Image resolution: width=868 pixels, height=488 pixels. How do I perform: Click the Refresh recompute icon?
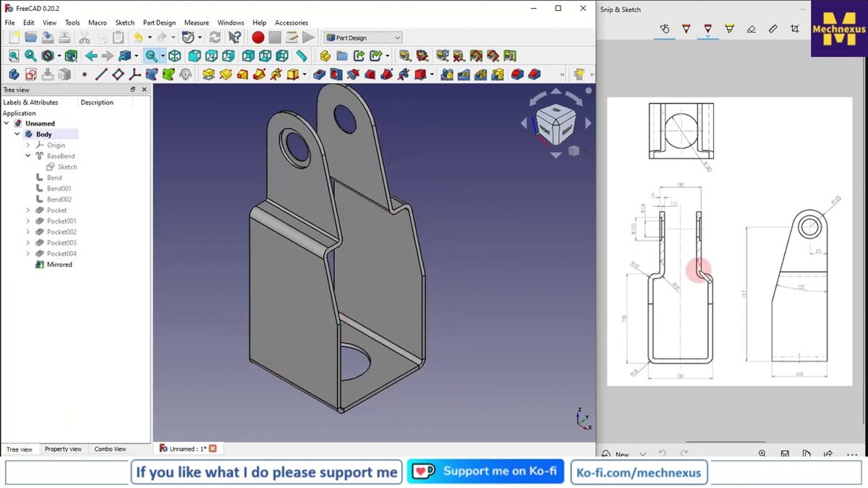click(x=215, y=38)
